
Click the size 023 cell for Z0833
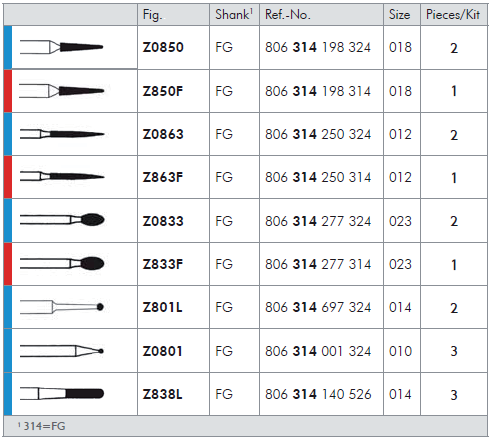(x=400, y=221)
